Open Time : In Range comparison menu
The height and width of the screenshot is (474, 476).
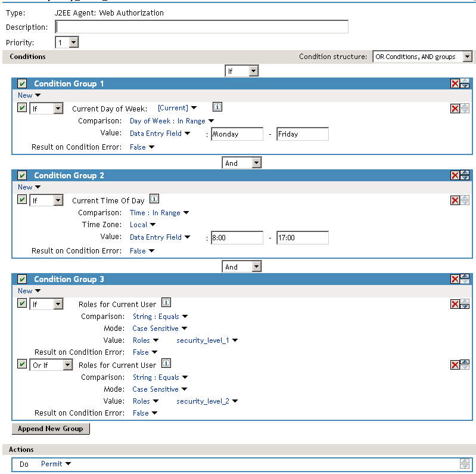click(160, 213)
